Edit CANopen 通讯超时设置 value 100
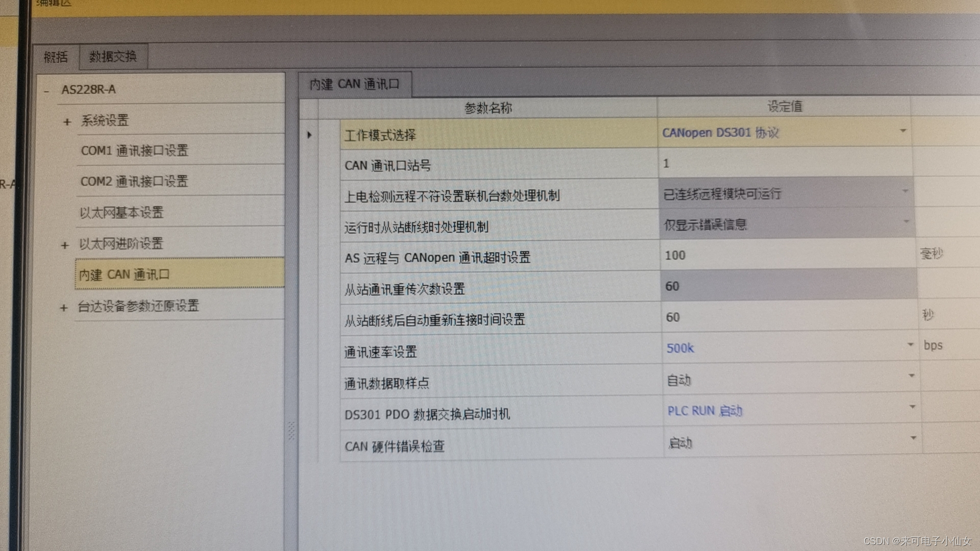 point(787,255)
